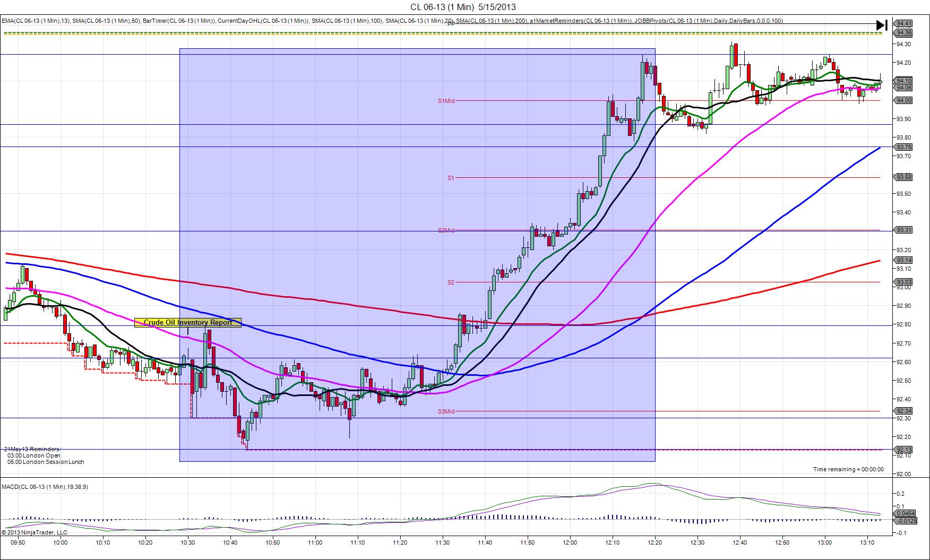Click the NinjaTrader, LLC copyright text
This screenshot has height=560, width=930.
click(x=34, y=532)
